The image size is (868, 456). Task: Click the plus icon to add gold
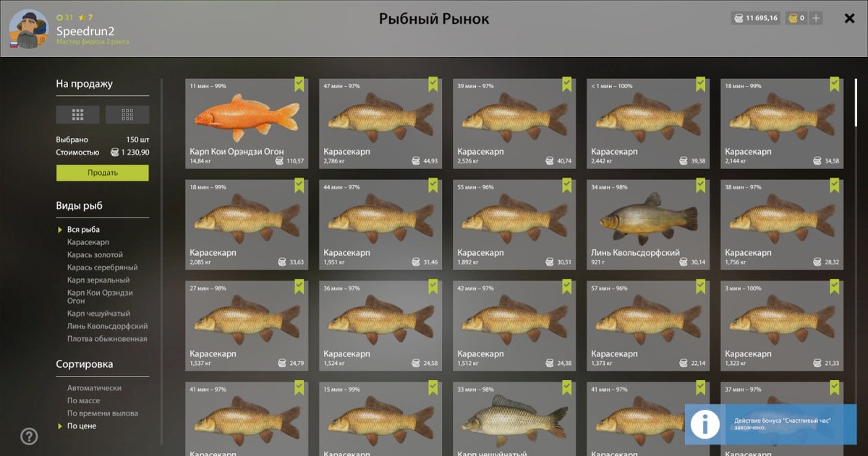pos(816,18)
